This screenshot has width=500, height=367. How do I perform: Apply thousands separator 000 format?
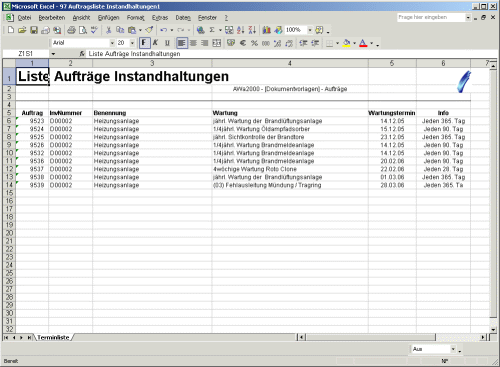[x=266, y=43]
